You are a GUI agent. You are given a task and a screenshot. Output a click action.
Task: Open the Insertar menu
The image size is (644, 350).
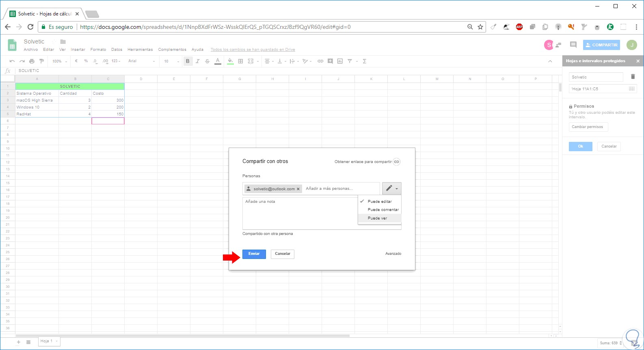pos(78,50)
